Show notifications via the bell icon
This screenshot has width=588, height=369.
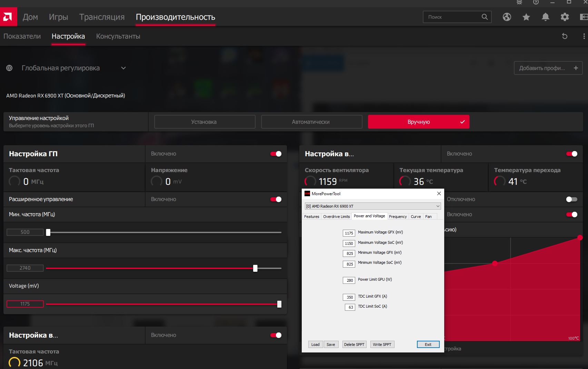545,17
